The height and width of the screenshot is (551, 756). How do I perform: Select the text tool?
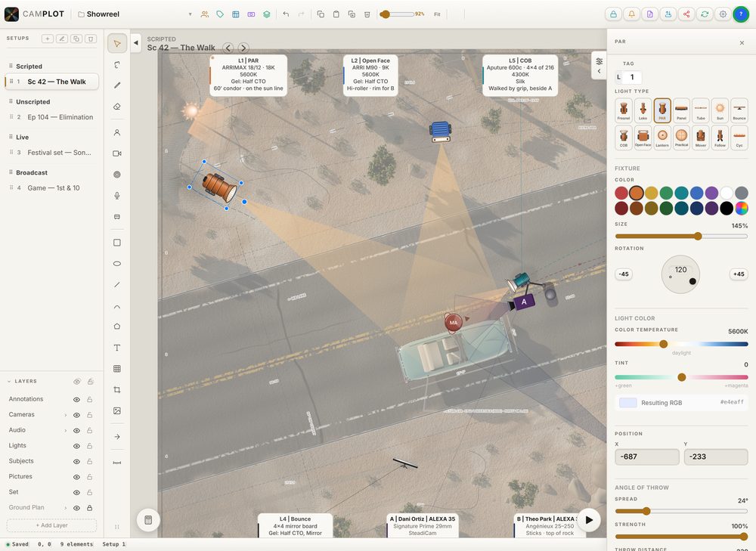coord(117,348)
